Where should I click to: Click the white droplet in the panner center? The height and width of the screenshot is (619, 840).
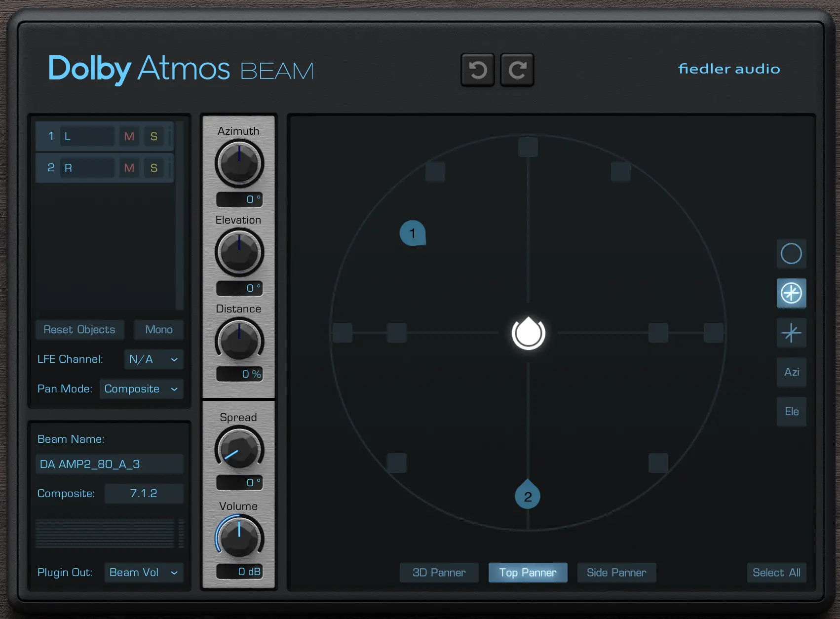coord(528,333)
